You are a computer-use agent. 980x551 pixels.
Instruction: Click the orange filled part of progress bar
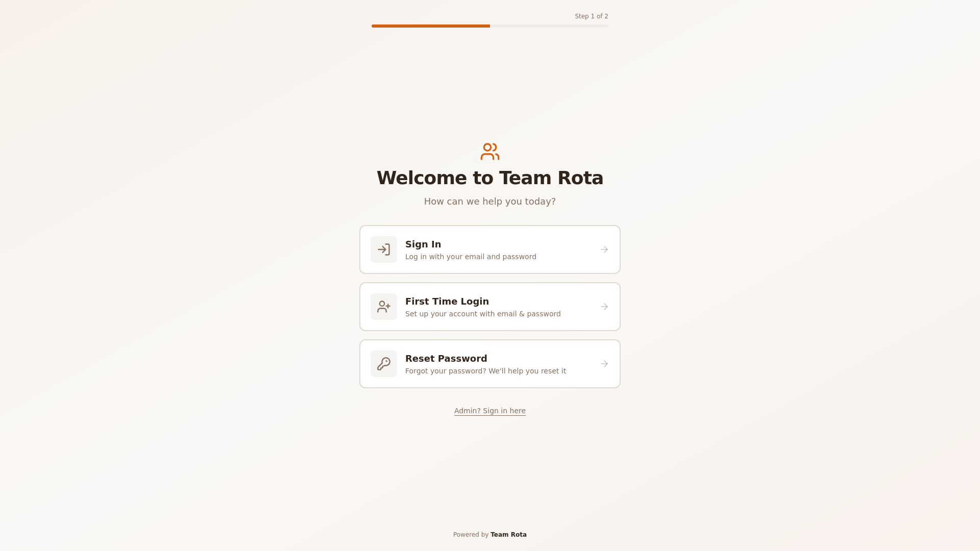pos(430,26)
